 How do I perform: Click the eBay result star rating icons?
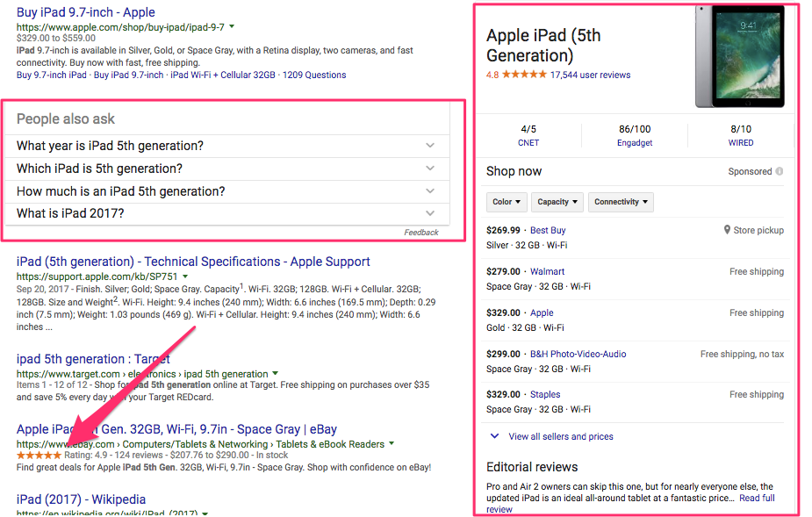[x=39, y=456]
